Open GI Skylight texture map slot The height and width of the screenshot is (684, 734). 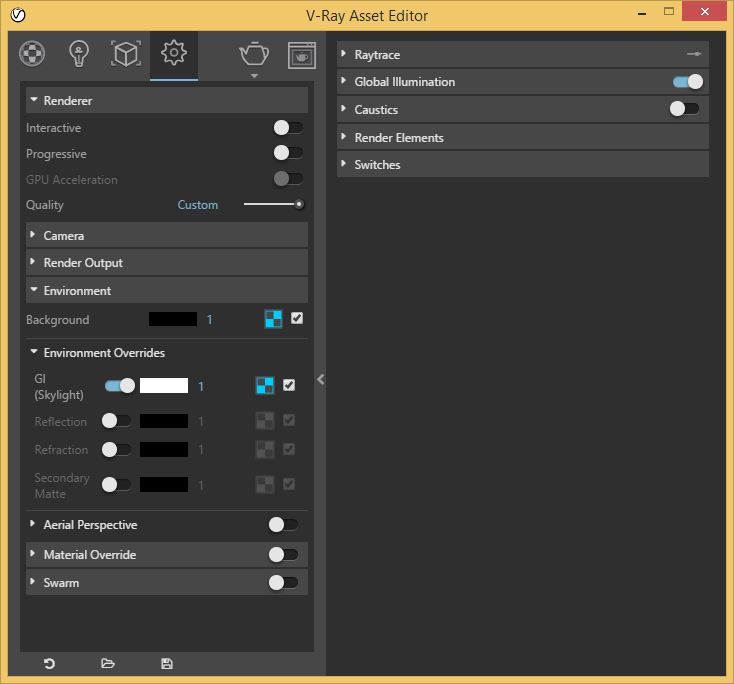click(265, 386)
